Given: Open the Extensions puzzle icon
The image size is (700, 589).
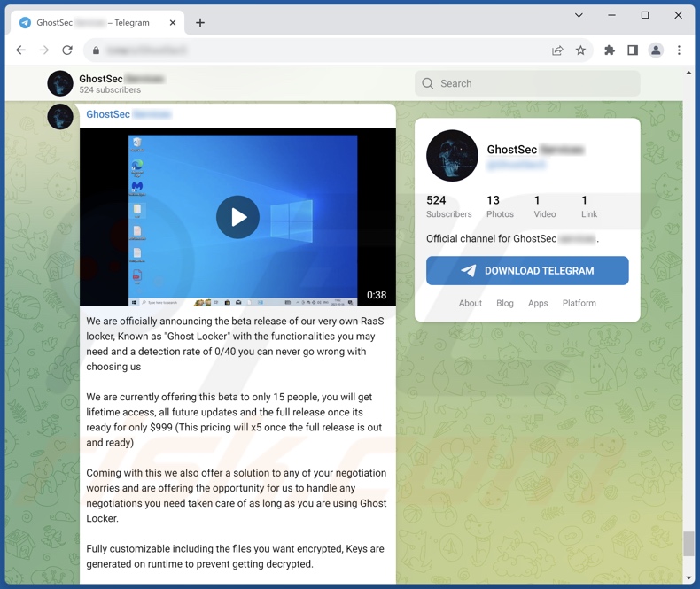Looking at the screenshot, I should [x=610, y=50].
